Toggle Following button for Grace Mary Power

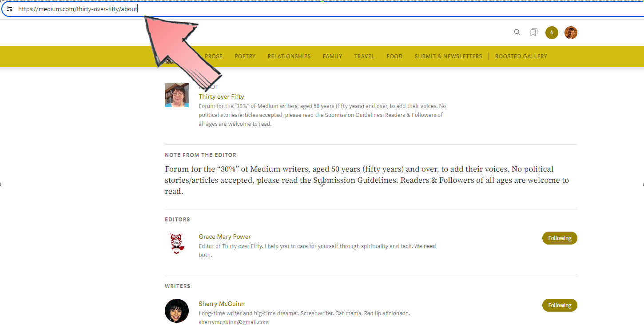click(x=560, y=238)
